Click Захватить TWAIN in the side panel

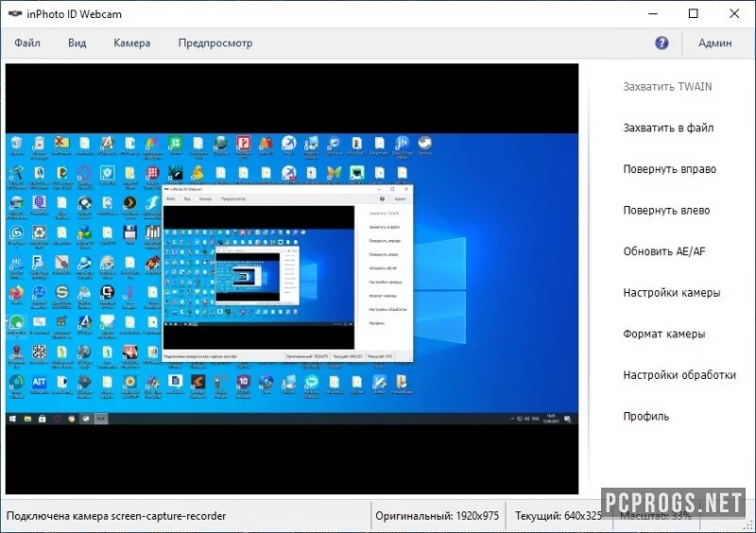coord(667,87)
